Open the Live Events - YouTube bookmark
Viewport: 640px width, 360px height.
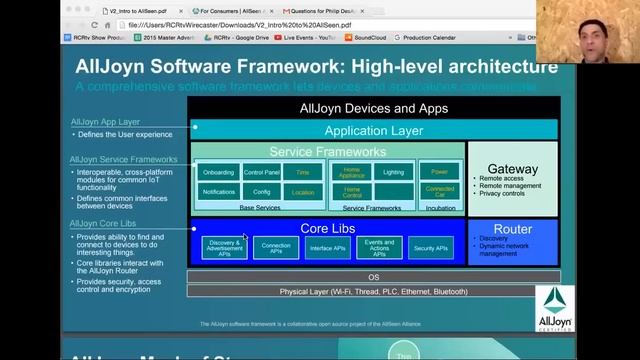(304, 38)
